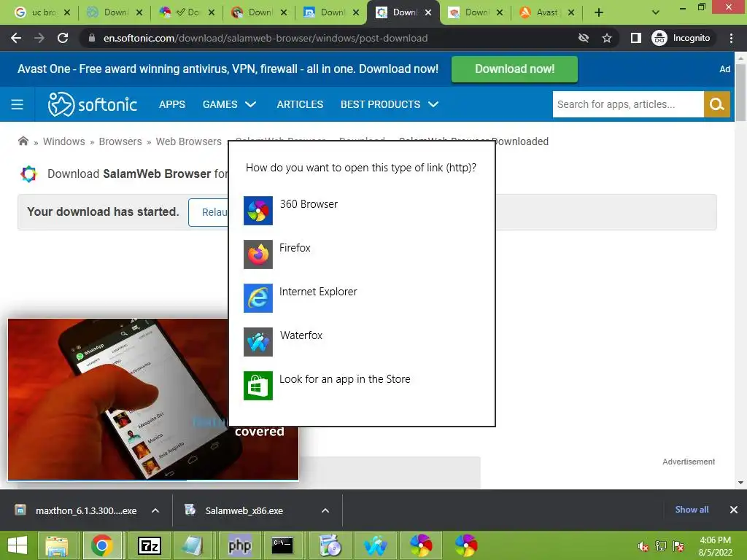Click the Softonic logo
Screen dimensions: 747x560
(x=93, y=104)
